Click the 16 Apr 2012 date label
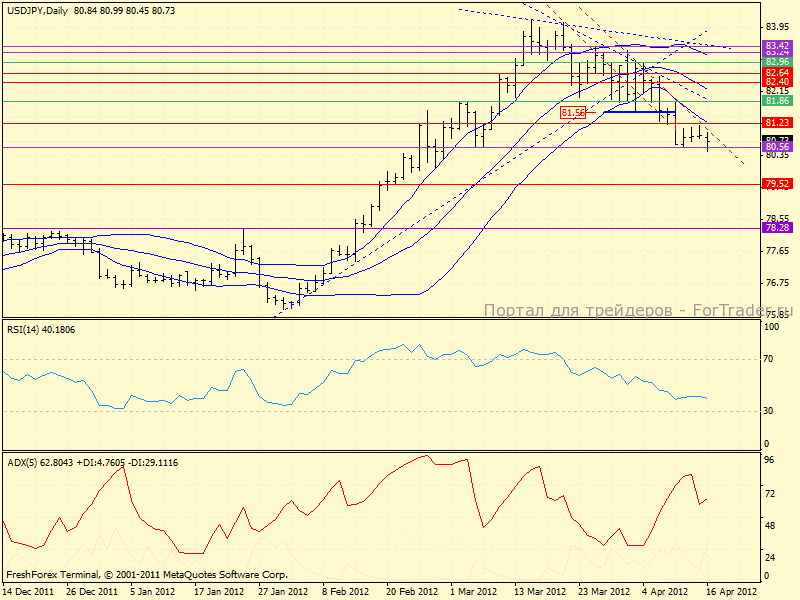The height and width of the screenshot is (600, 800). point(735,591)
